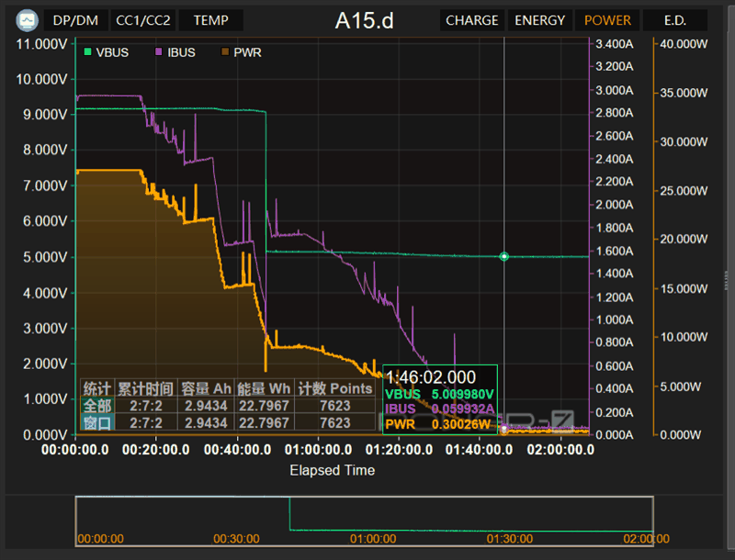Select the 窗口 row in statistics table

96,423
